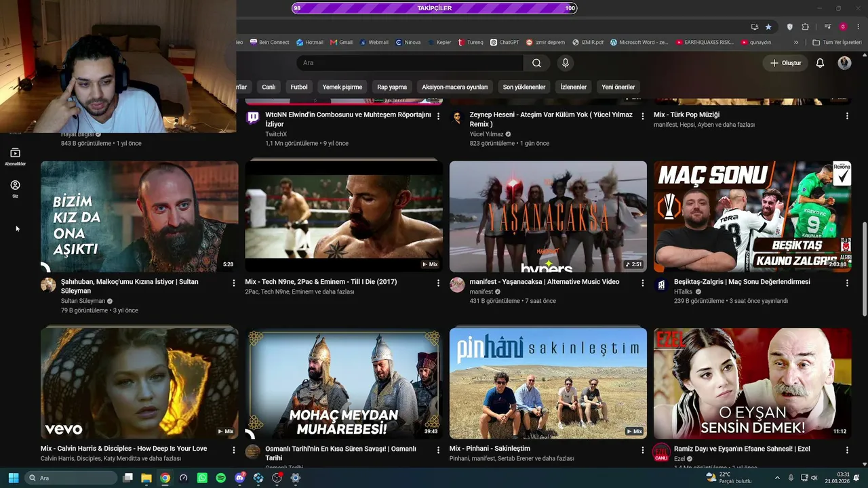The width and height of the screenshot is (868, 488).
Task: Click the YouTube search magnifier button
Action: point(536,63)
